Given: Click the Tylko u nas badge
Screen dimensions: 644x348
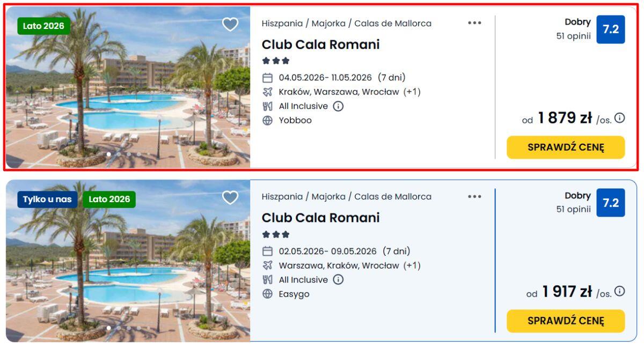Looking at the screenshot, I should pos(48,199).
